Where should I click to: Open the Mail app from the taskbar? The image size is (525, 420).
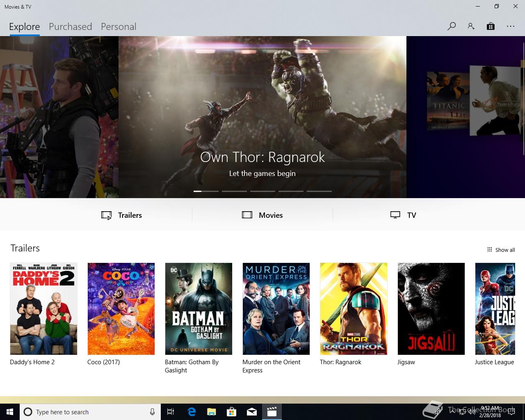pos(252,412)
